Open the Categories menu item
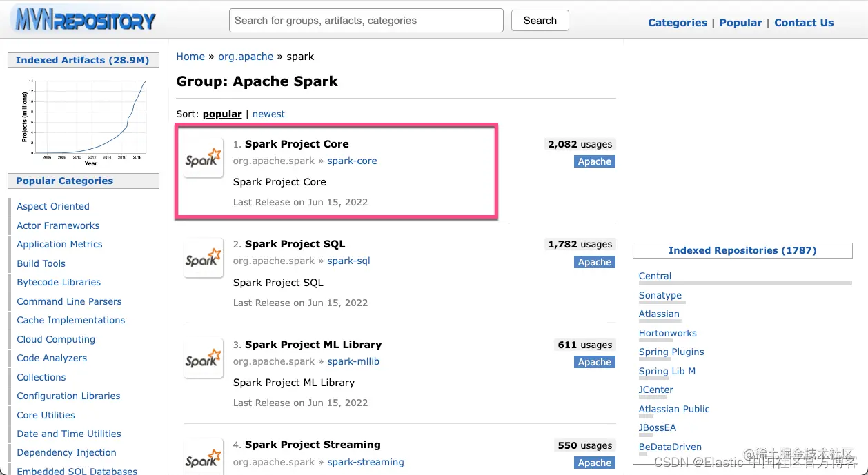The height and width of the screenshot is (475, 868). click(x=677, y=23)
